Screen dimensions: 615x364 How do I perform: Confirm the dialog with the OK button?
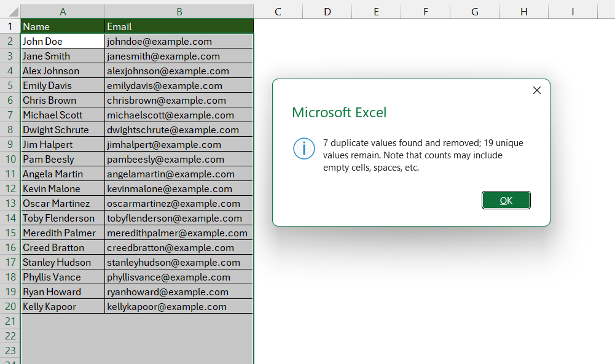click(x=506, y=200)
